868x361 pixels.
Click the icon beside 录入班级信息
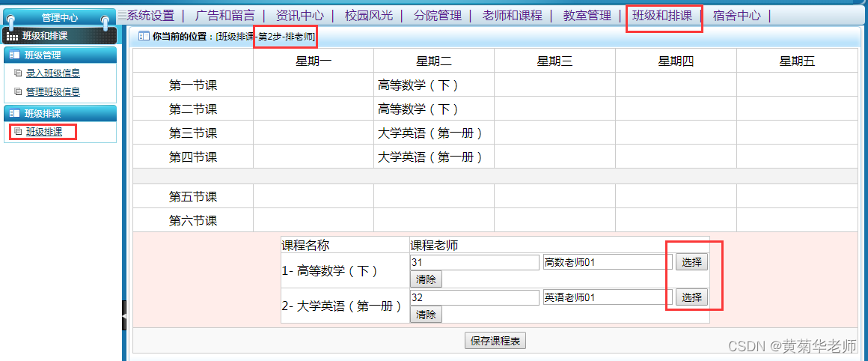tap(18, 73)
